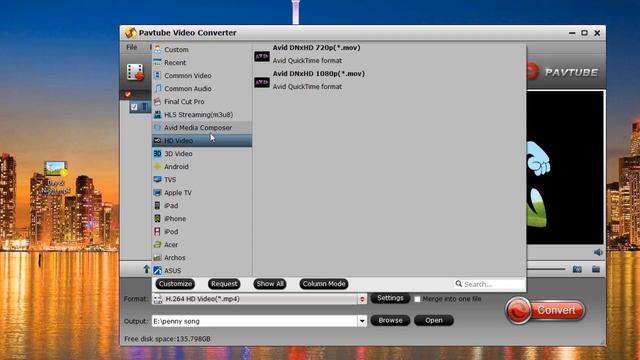Screen dimensions: 640x360
Task: Expand the Output path dropdown arrow
Action: (x=362, y=321)
